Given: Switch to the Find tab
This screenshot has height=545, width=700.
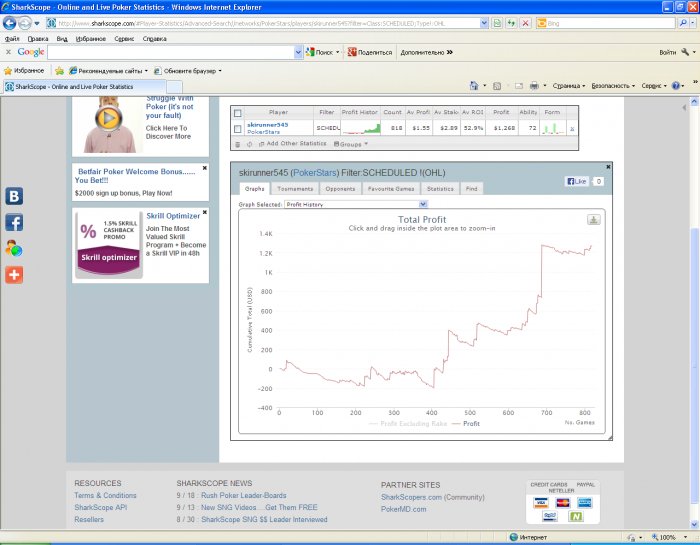Looking at the screenshot, I should pos(471,189).
